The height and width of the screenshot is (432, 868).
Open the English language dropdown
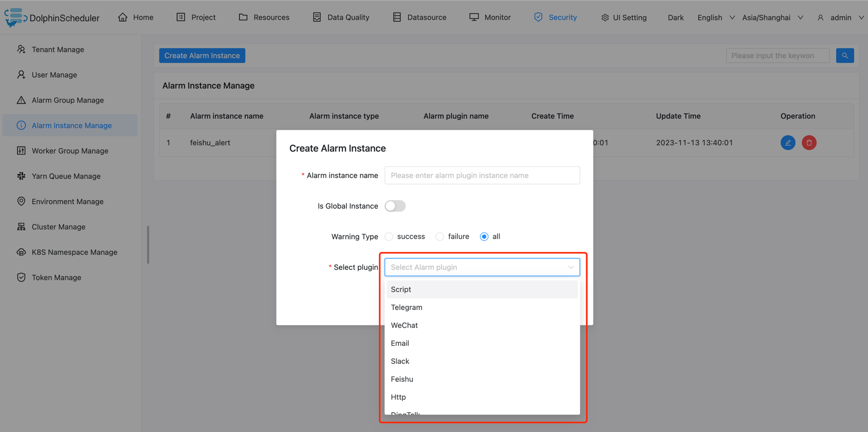pos(715,17)
